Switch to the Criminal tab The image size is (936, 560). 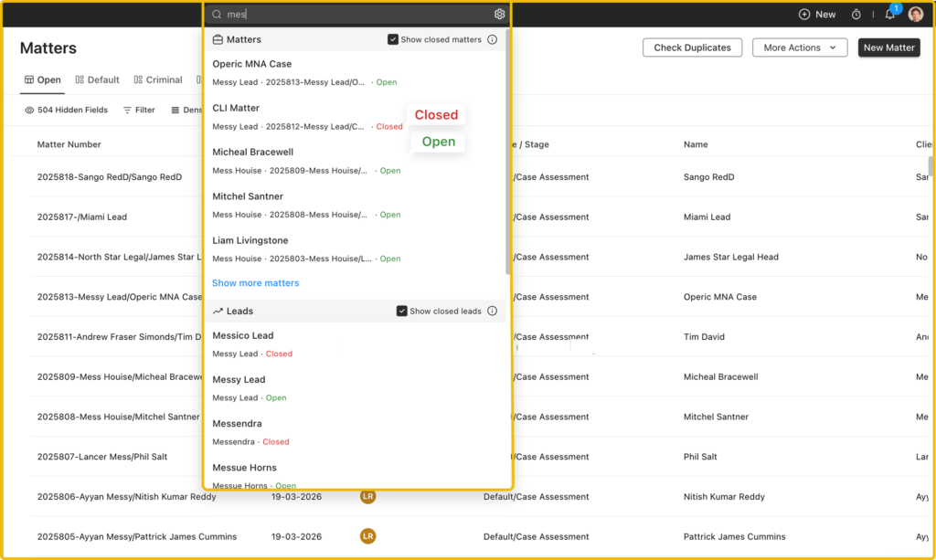(158, 80)
